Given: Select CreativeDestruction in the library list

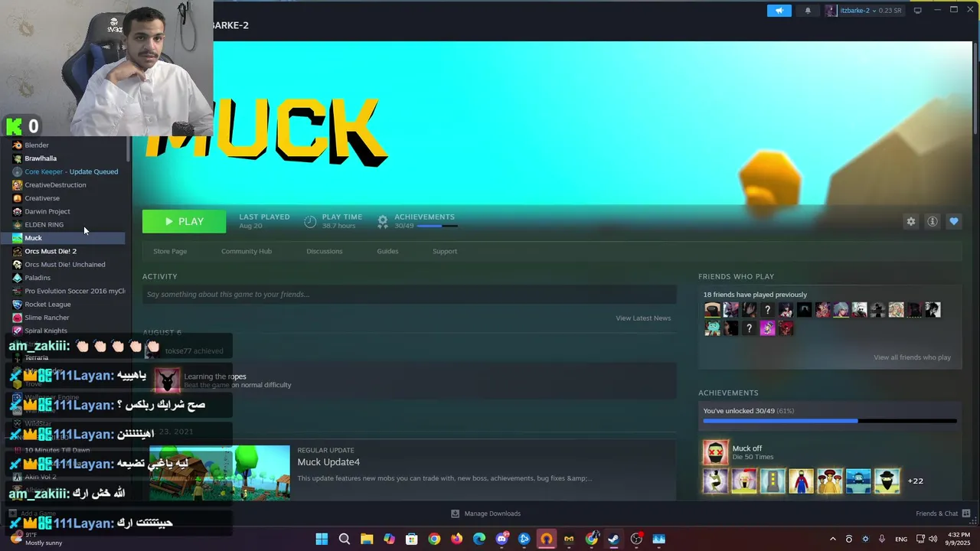Looking at the screenshot, I should tap(55, 184).
